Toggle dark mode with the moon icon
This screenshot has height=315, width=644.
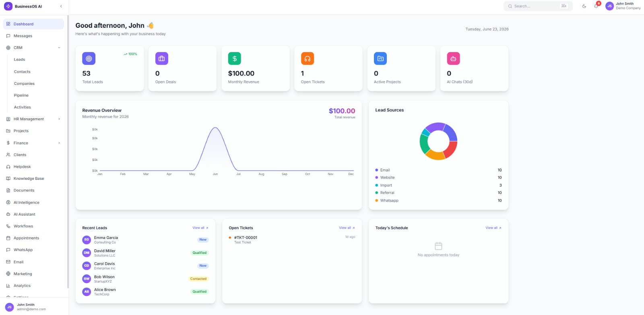[x=584, y=6]
